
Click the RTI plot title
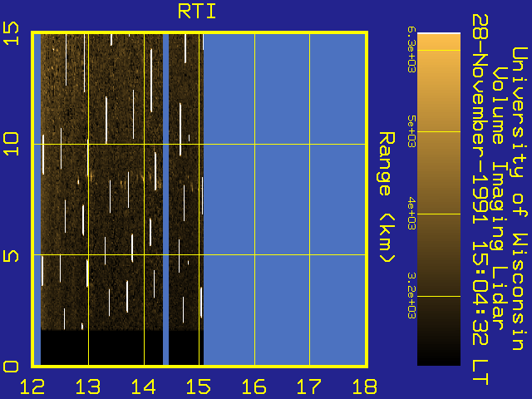[x=197, y=11]
